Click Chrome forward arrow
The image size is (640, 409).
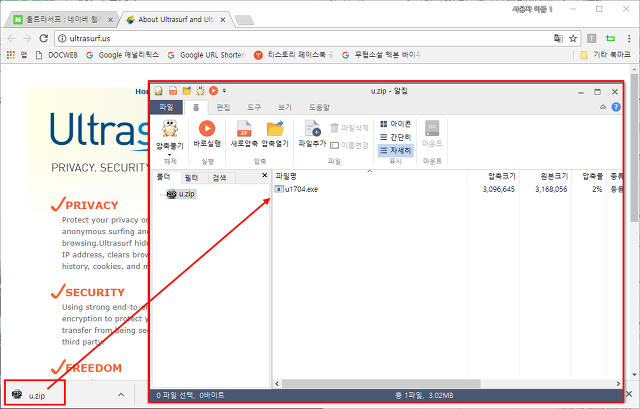pyautogui.click(x=27, y=38)
